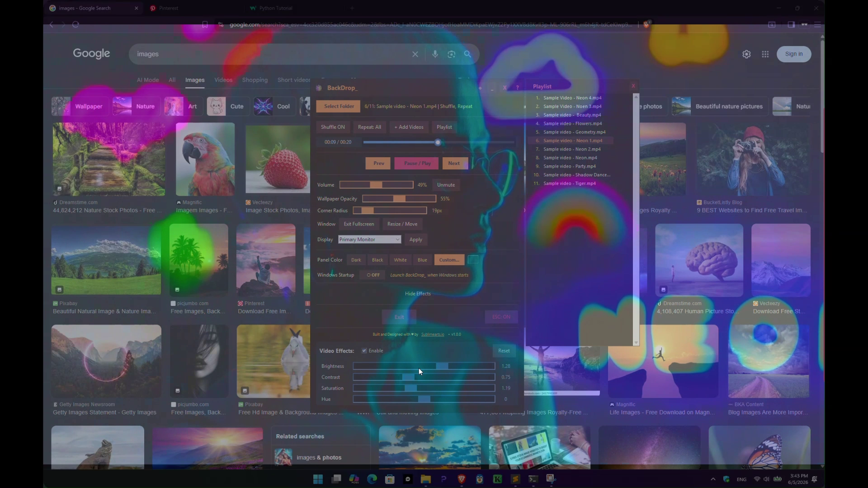Select the White panel color

[400, 260]
